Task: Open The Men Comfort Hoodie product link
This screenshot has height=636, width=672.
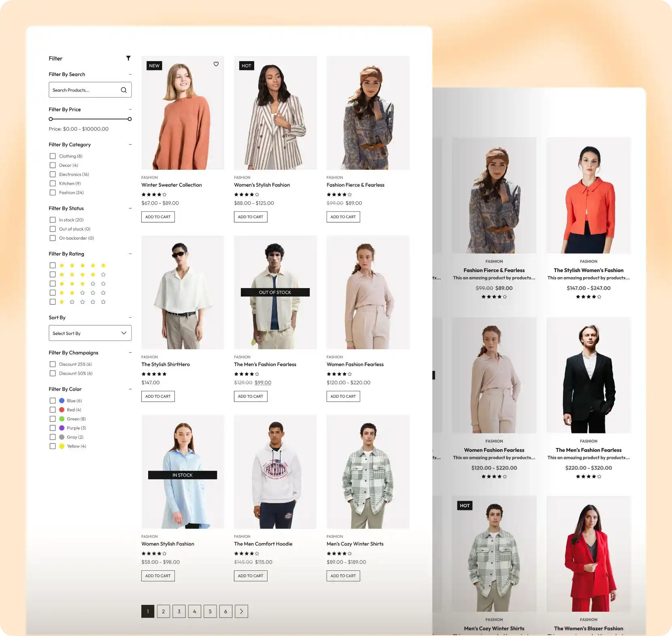Action: [x=263, y=544]
